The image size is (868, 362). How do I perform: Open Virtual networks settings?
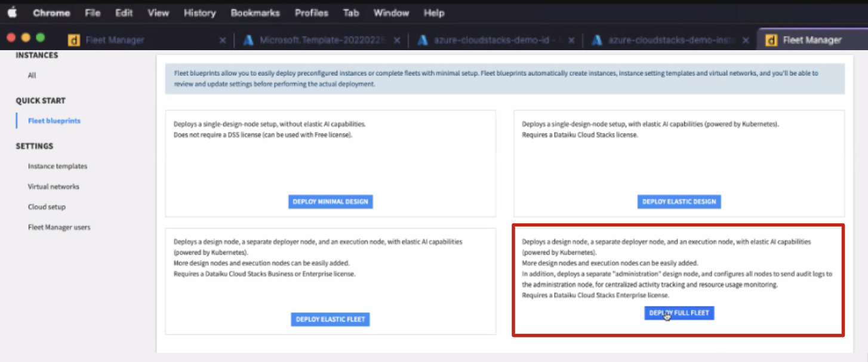point(53,186)
